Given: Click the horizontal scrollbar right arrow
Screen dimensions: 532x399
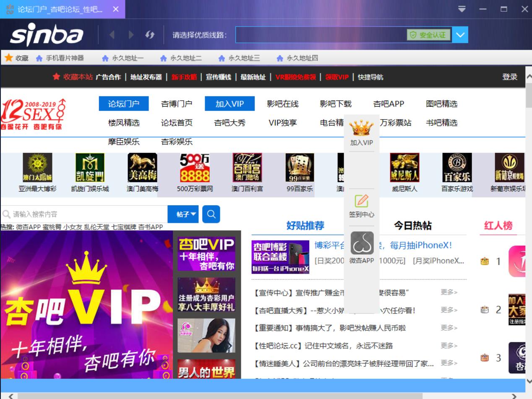Looking at the screenshot, I should (514, 396).
